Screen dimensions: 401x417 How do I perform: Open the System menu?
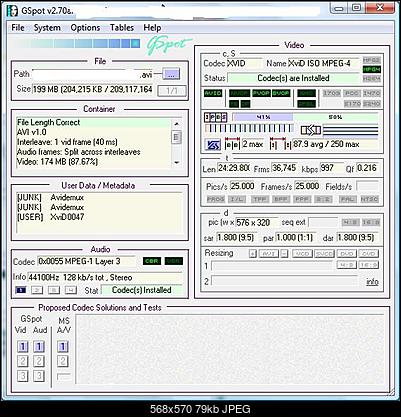pos(47,28)
